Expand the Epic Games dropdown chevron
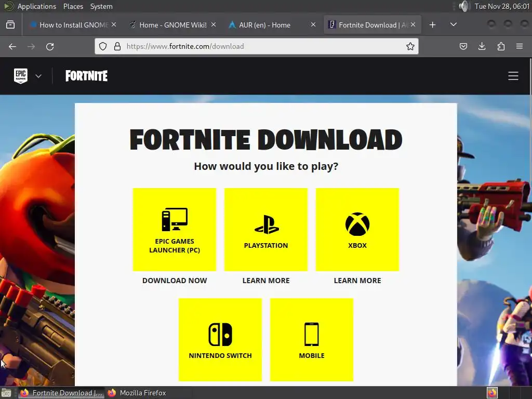532x399 pixels. 38,76
